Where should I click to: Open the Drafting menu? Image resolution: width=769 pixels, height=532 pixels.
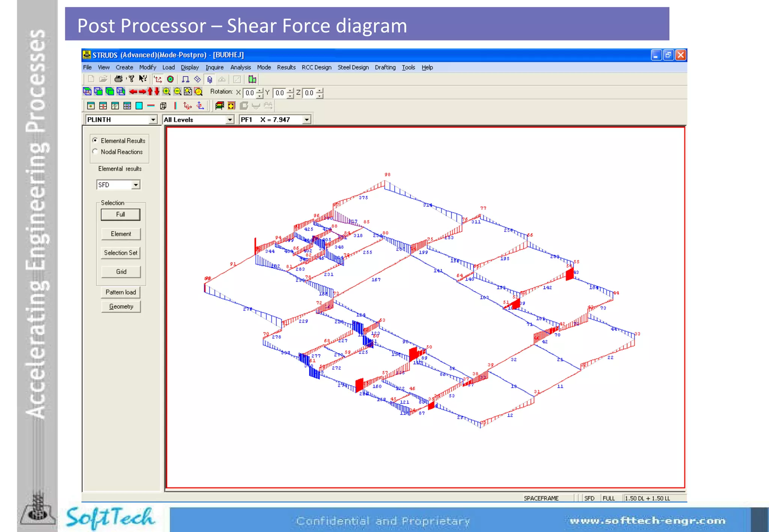(x=385, y=67)
